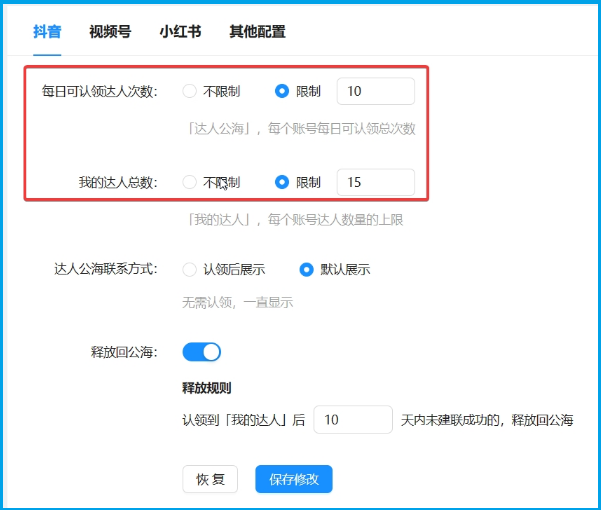Click the 释放规则 heading

[207, 388]
